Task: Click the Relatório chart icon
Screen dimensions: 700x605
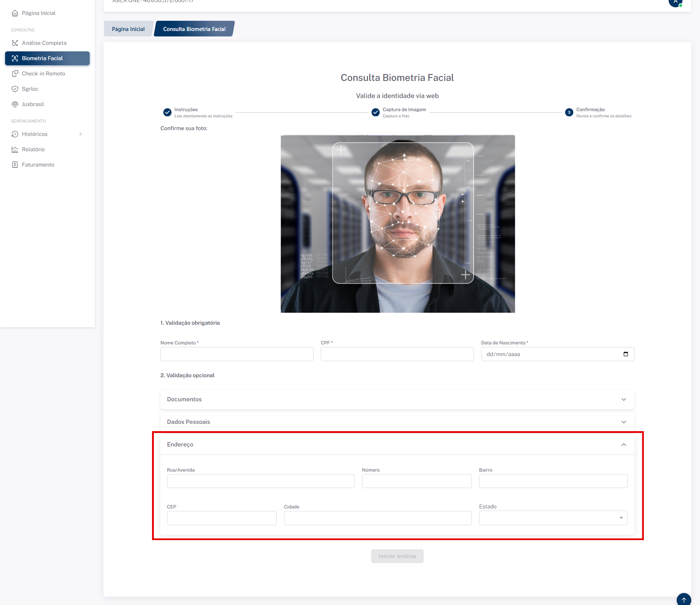Action: click(x=15, y=149)
